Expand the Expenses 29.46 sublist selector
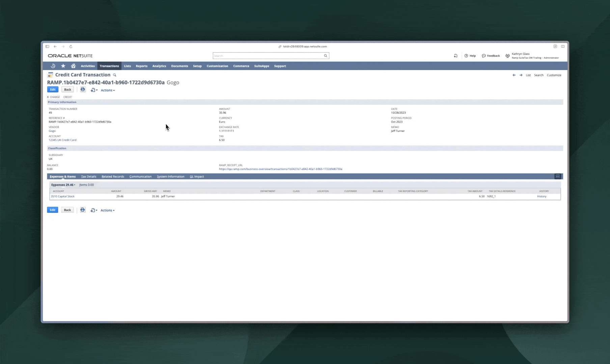 (x=63, y=185)
